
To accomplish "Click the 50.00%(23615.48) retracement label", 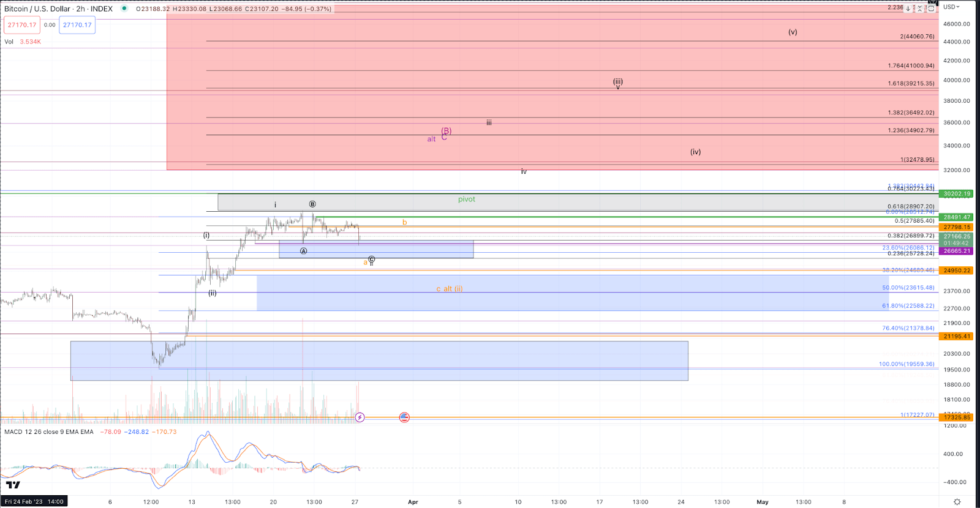I will [x=908, y=288].
